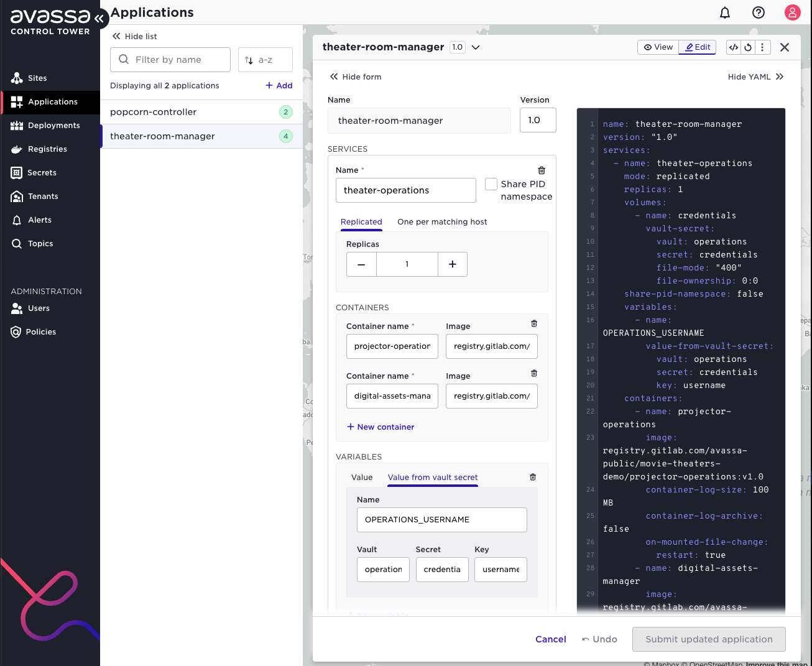812x666 pixels.
Task: Edit the service name theater-operations
Action: (406, 190)
